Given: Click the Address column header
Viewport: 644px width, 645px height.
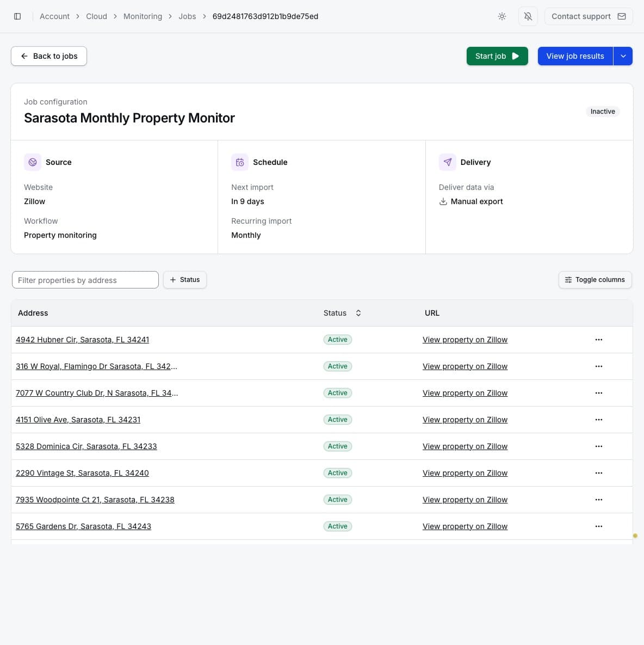Looking at the screenshot, I should click(33, 313).
